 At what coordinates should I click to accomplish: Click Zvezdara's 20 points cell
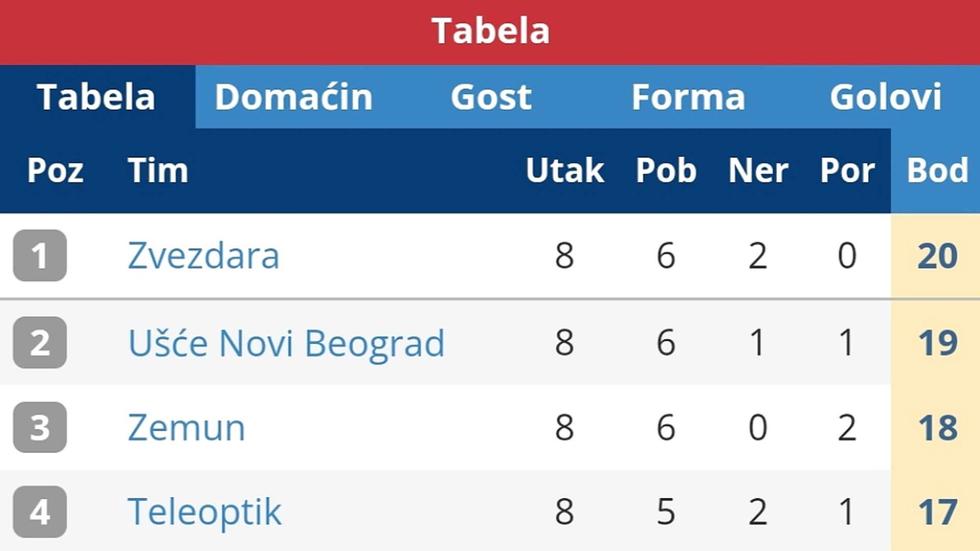pos(937,255)
